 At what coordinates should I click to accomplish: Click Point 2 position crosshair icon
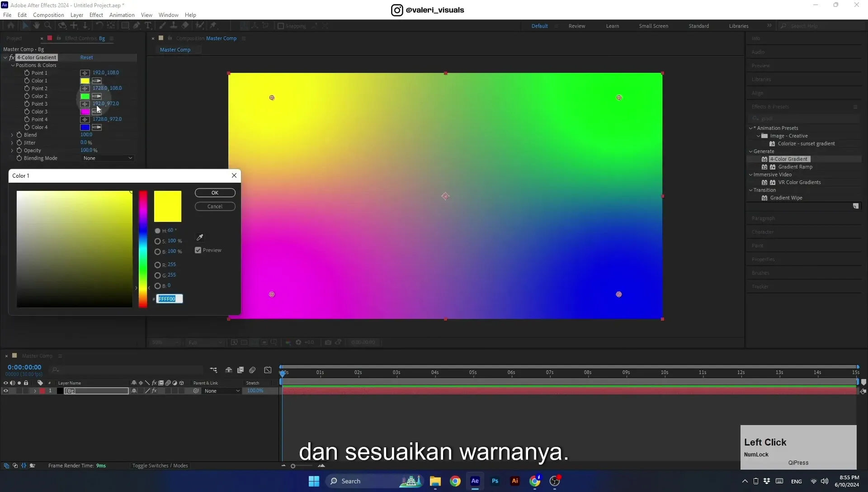(x=85, y=89)
